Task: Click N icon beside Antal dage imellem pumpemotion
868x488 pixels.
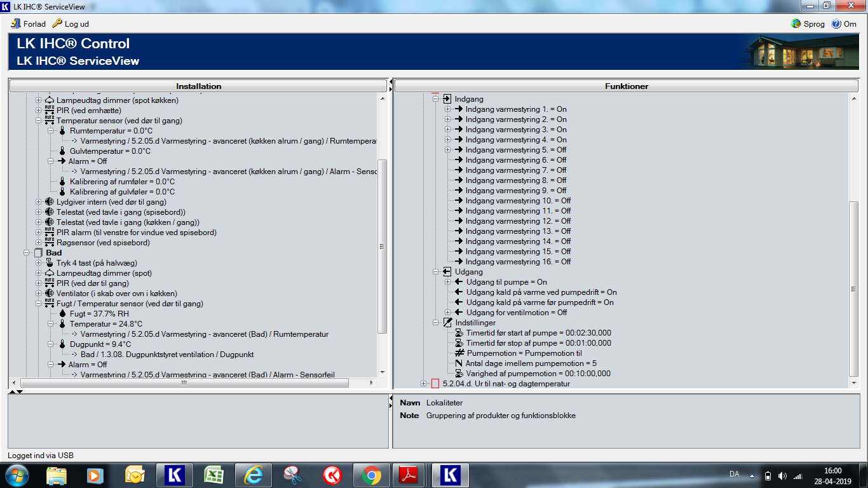Action: [x=459, y=363]
